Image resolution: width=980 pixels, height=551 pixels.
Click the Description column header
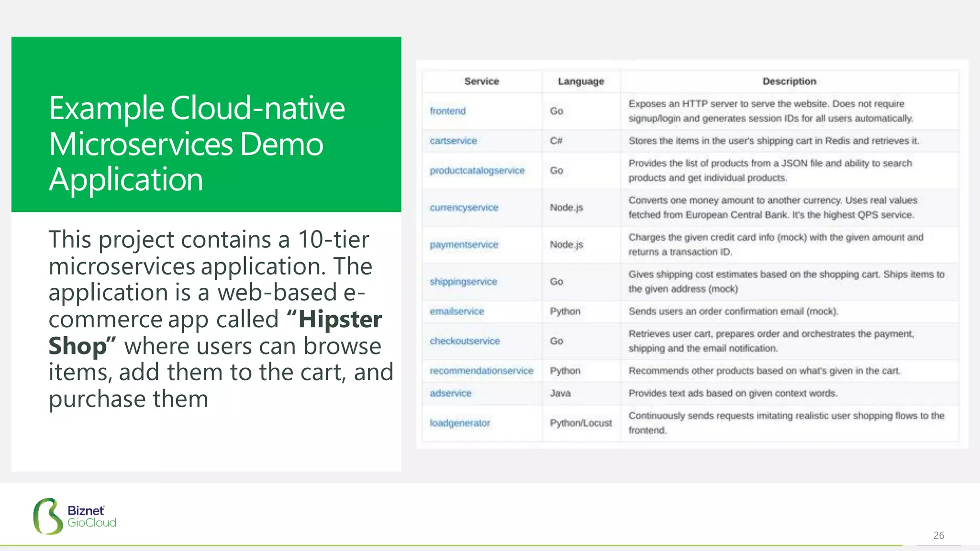pyautogui.click(x=789, y=81)
